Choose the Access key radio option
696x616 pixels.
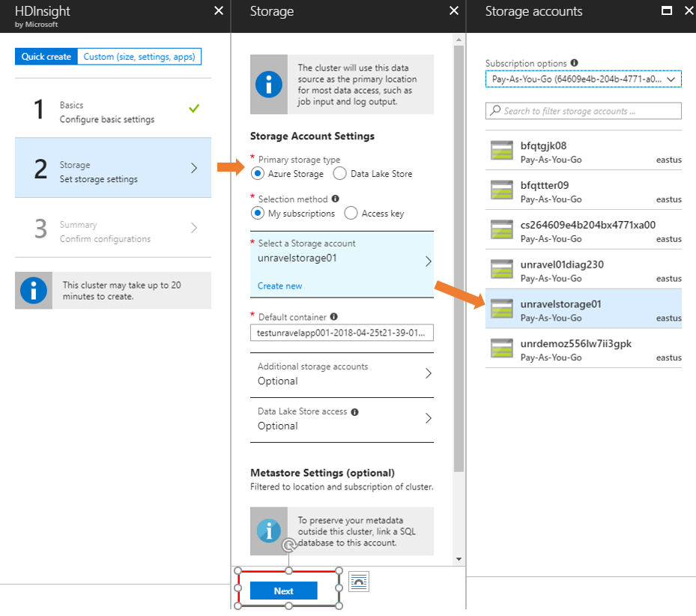[351, 213]
